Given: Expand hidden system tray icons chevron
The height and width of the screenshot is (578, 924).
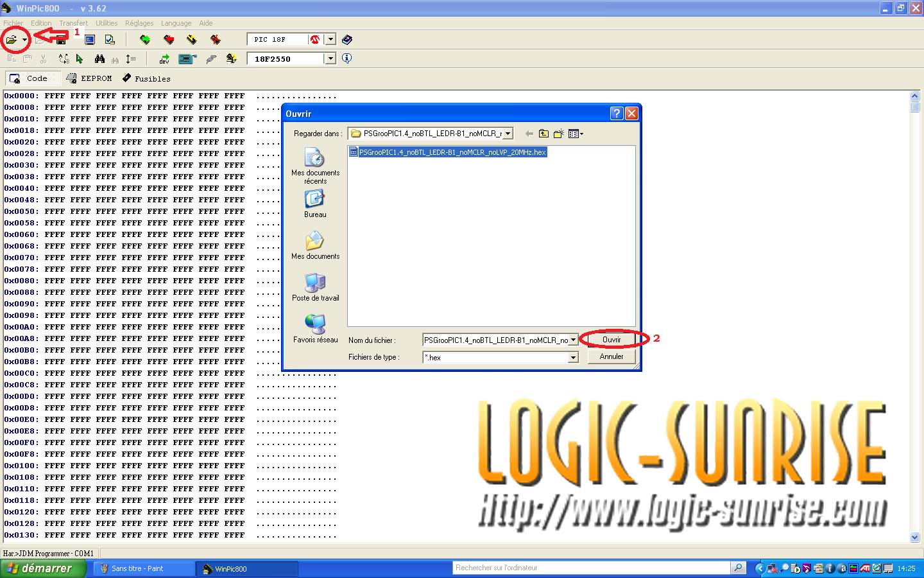Looking at the screenshot, I should coord(760,568).
